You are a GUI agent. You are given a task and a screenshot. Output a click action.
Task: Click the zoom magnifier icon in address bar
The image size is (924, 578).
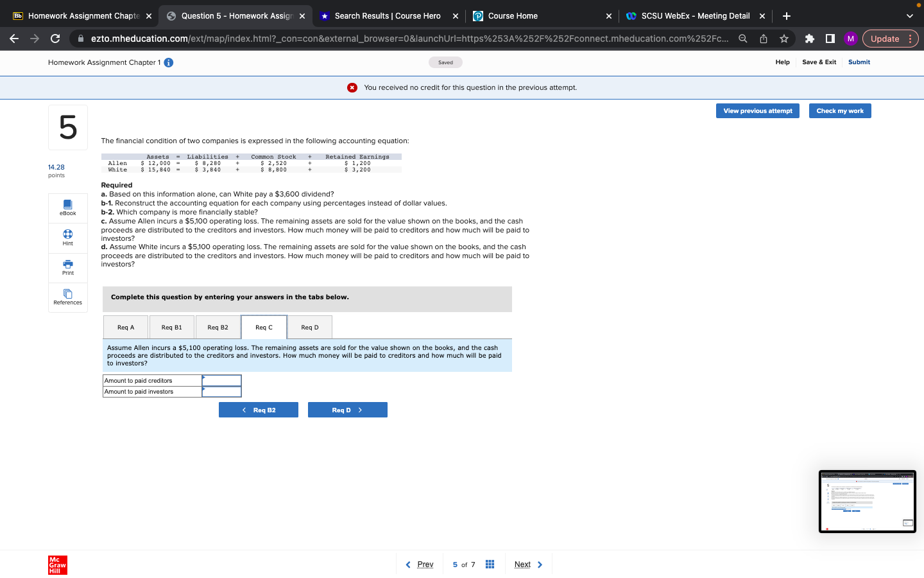pos(742,39)
